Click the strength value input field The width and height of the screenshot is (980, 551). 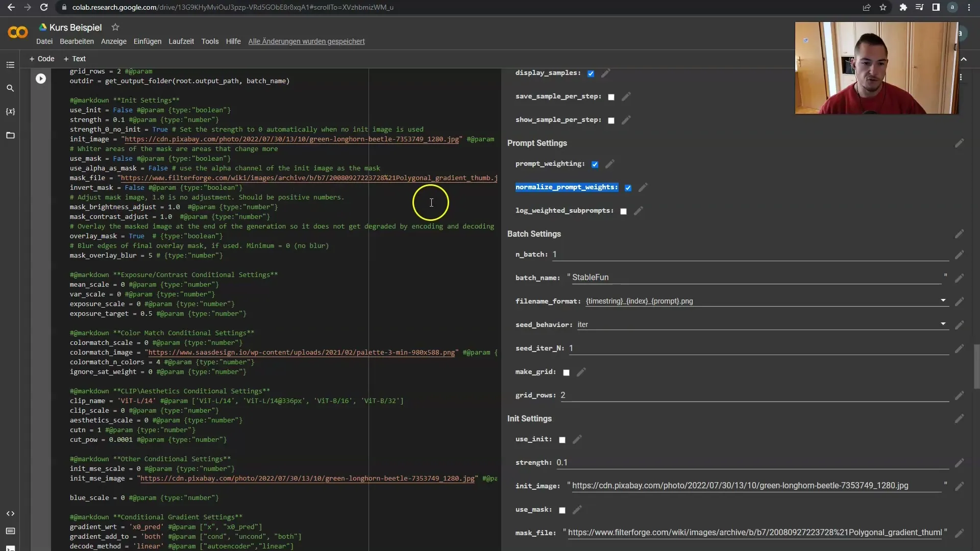752,462
